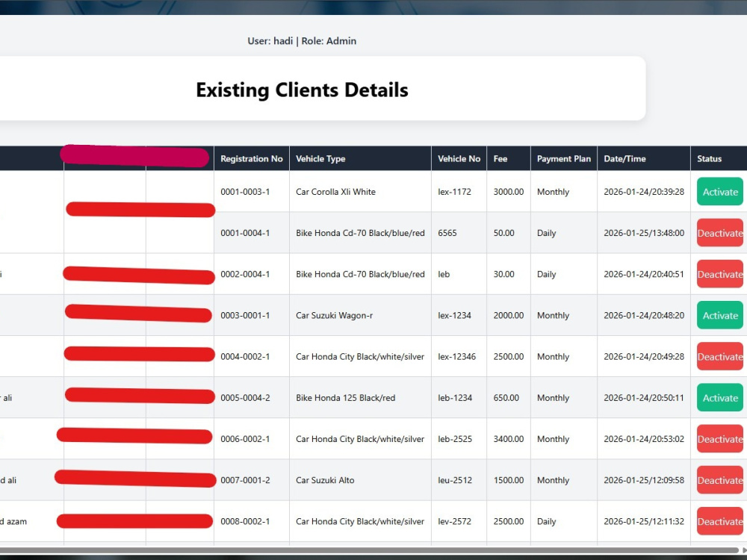Click the date 2026-01-25/12:11:32

(644, 521)
